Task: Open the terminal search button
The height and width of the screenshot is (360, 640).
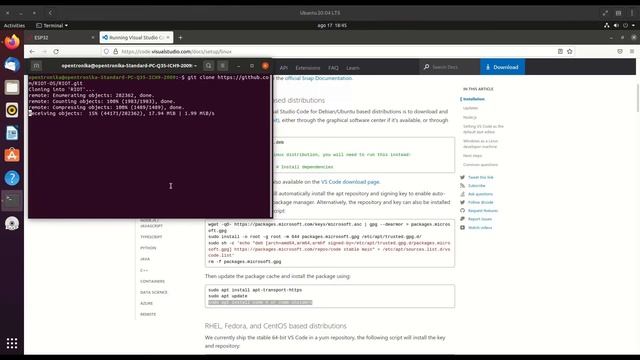Action: 209,66
